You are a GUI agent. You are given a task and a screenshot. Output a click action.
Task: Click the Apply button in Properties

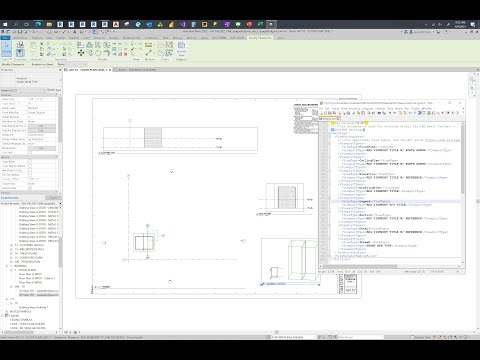click(53, 198)
